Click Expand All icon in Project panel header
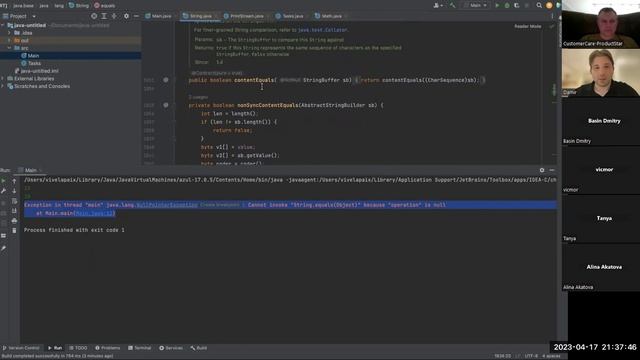This screenshot has width=640, height=360. (104, 16)
